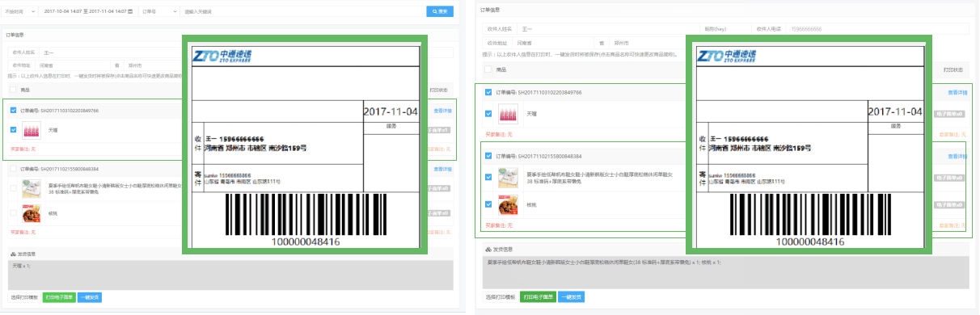The image size is (980, 315).
Task: Uncheck the 核桃 item checkbox in right panel
Action: click(x=488, y=204)
